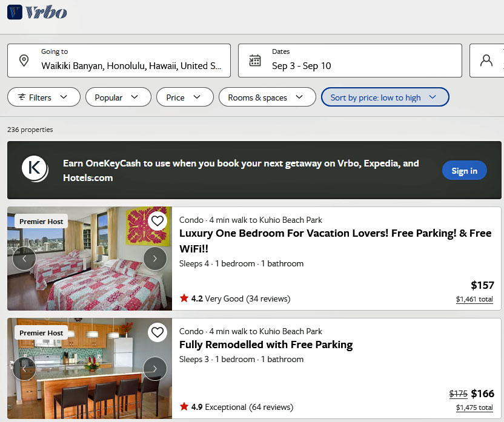Viewport: 504px width, 422px height.
Task: Expand the Popular filter dropdown
Action: pos(118,97)
